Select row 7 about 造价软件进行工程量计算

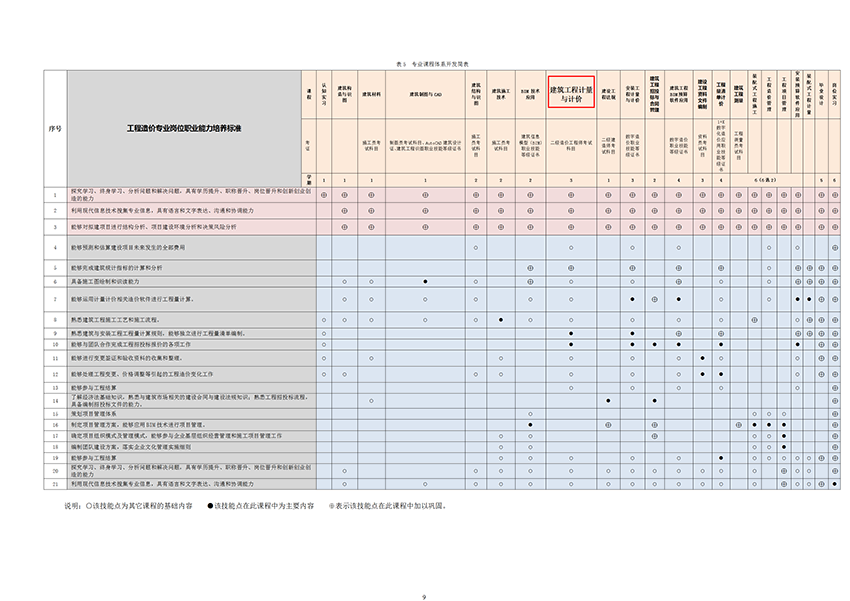(x=132, y=299)
